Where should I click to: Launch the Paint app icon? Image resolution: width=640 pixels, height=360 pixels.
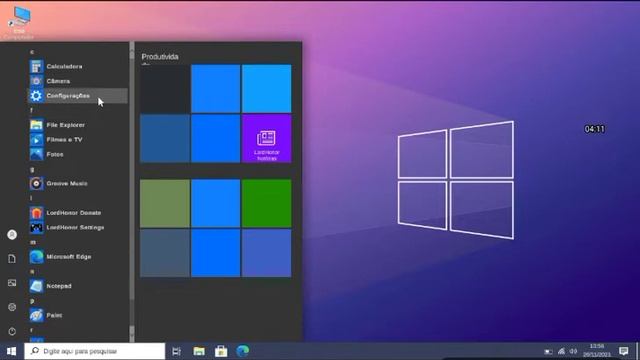36,315
